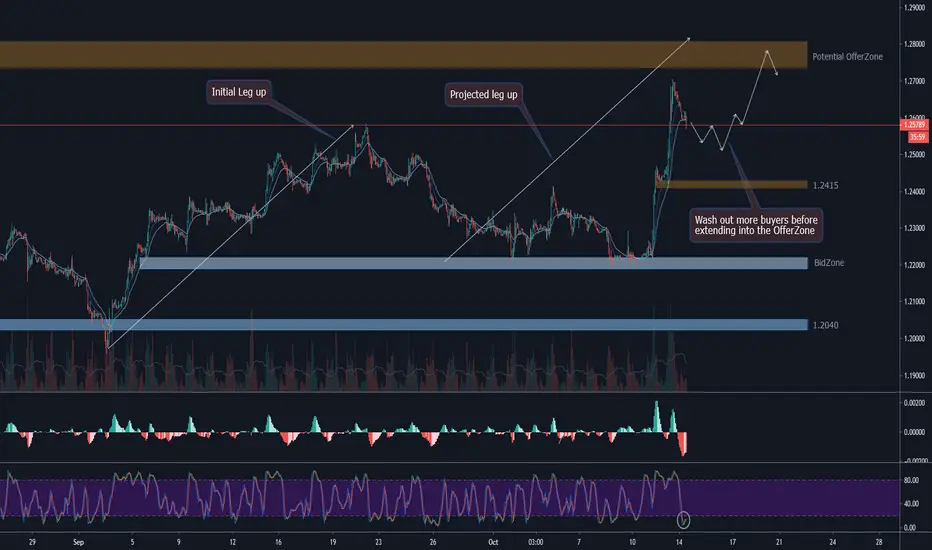Click the date label 16 on the time axis

pos(278,542)
